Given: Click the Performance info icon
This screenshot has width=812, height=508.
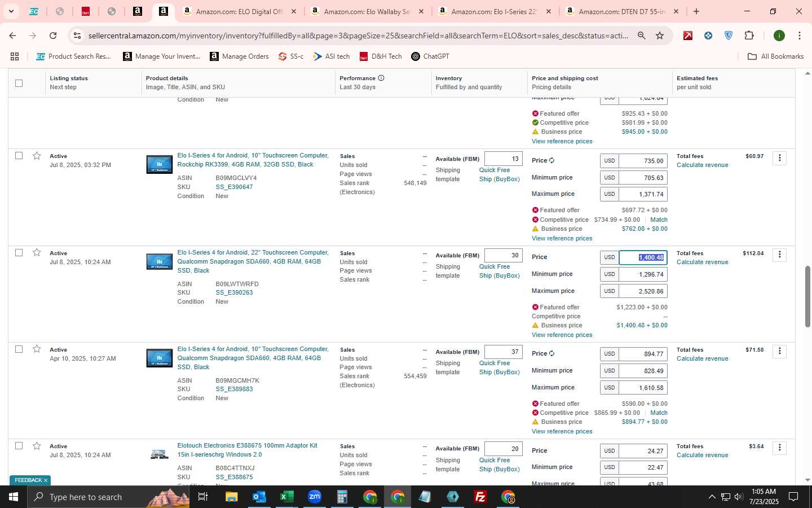Looking at the screenshot, I should (x=381, y=78).
